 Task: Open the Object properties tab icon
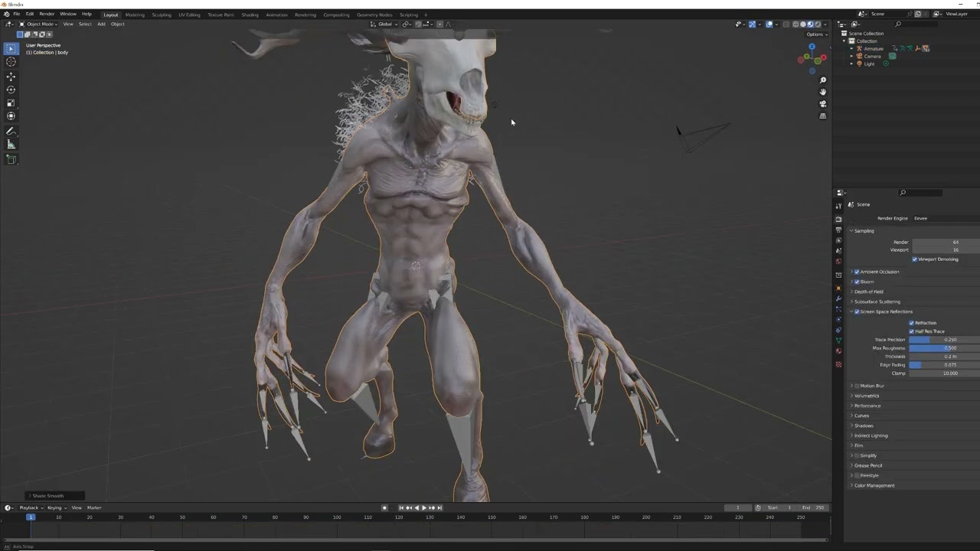(838, 289)
